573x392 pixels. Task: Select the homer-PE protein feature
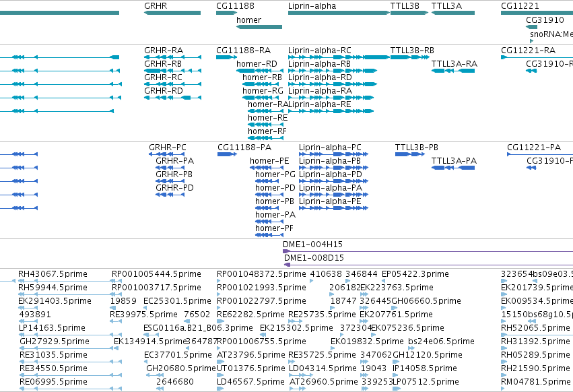tap(267, 168)
